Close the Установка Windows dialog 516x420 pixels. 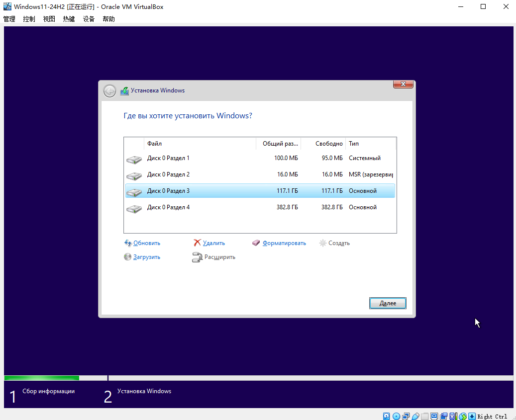[x=403, y=84]
